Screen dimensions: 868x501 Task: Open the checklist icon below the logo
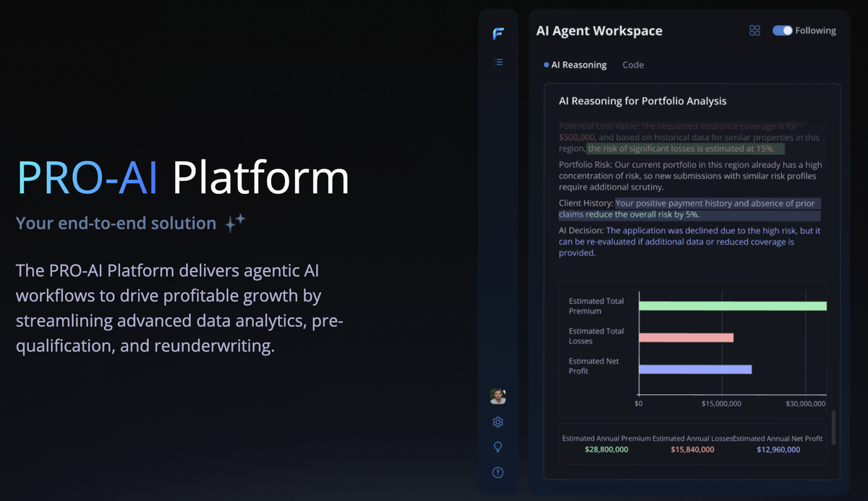click(498, 62)
